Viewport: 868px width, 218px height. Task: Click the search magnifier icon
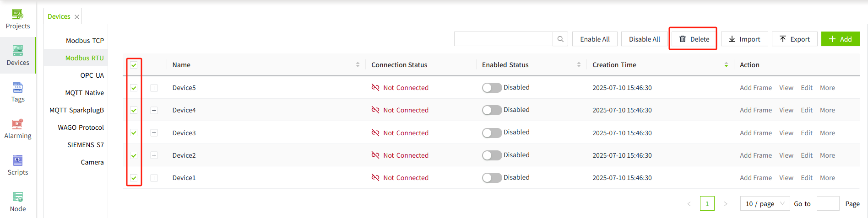(560, 39)
